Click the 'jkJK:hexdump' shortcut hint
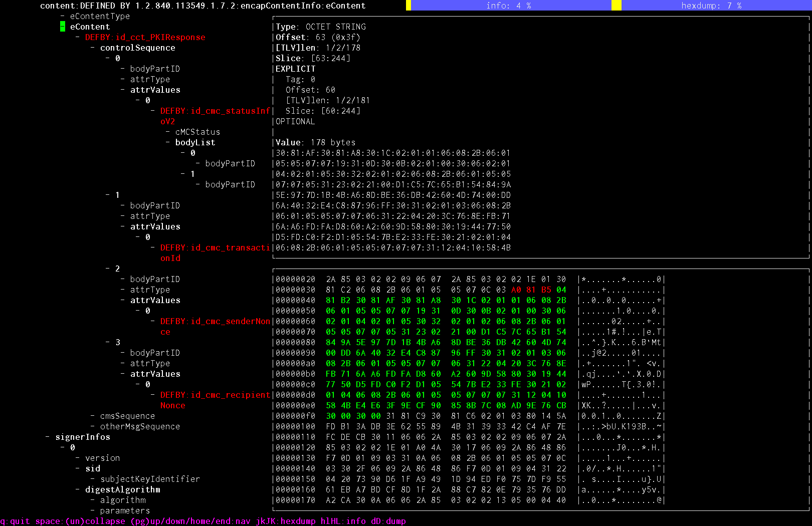This screenshot has height=526, width=812. coord(286,521)
